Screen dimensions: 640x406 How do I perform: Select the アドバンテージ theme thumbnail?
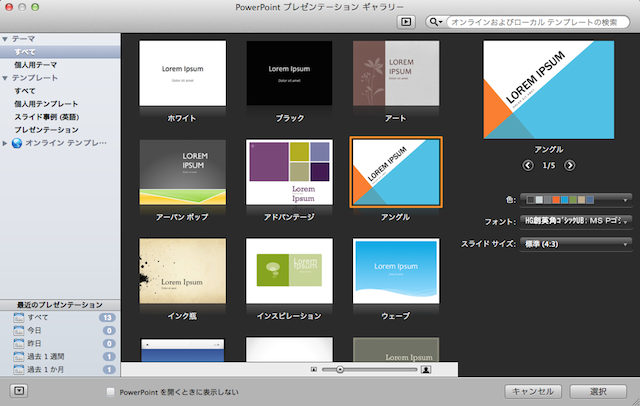click(x=289, y=172)
